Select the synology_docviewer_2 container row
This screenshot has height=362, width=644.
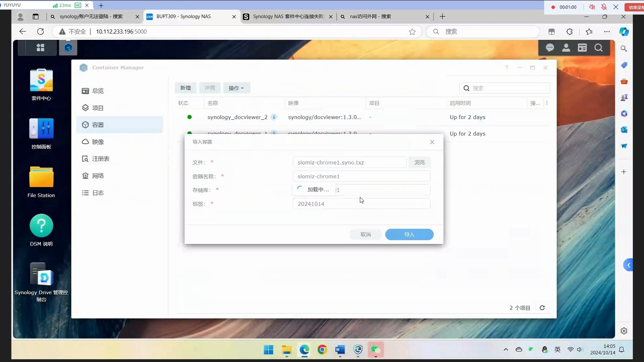pos(362,117)
